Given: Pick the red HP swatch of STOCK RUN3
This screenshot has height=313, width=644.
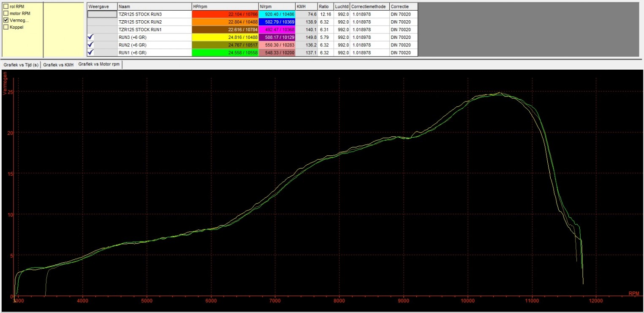Looking at the screenshot, I should pyautogui.click(x=225, y=14).
